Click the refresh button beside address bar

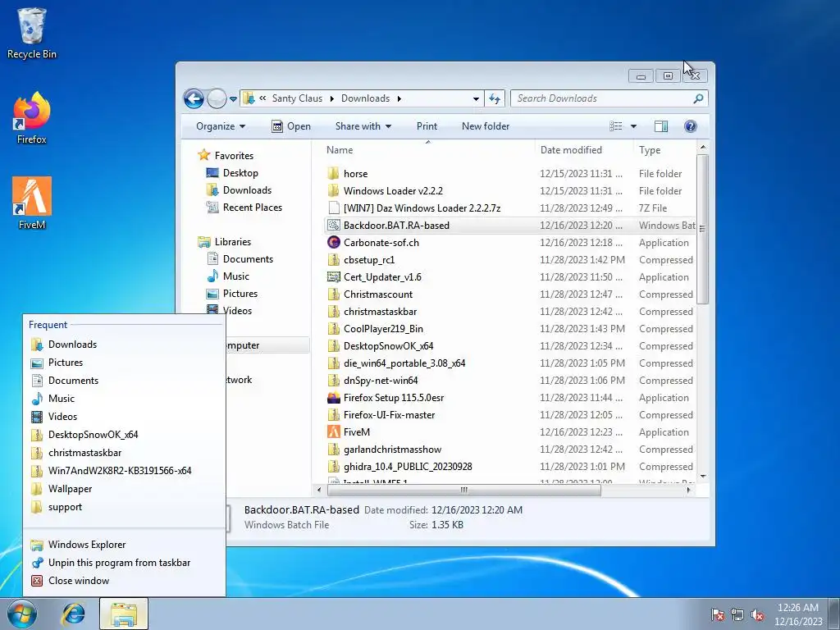pos(495,98)
